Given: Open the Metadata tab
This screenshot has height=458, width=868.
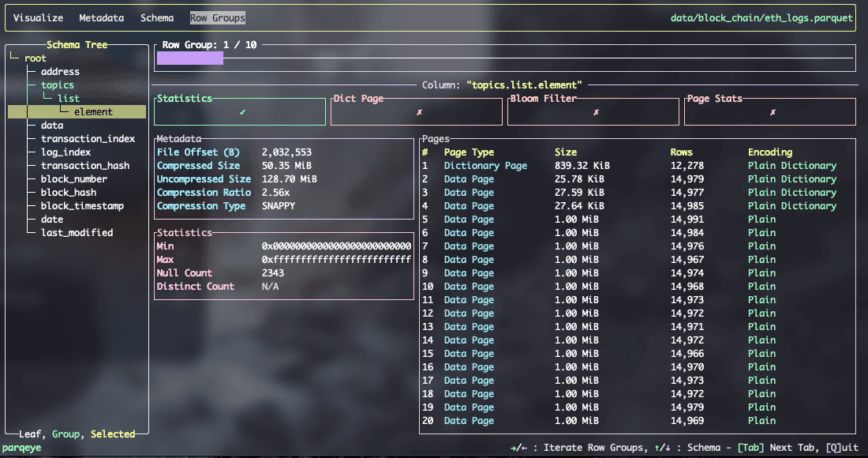Looking at the screenshot, I should [101, 17].
